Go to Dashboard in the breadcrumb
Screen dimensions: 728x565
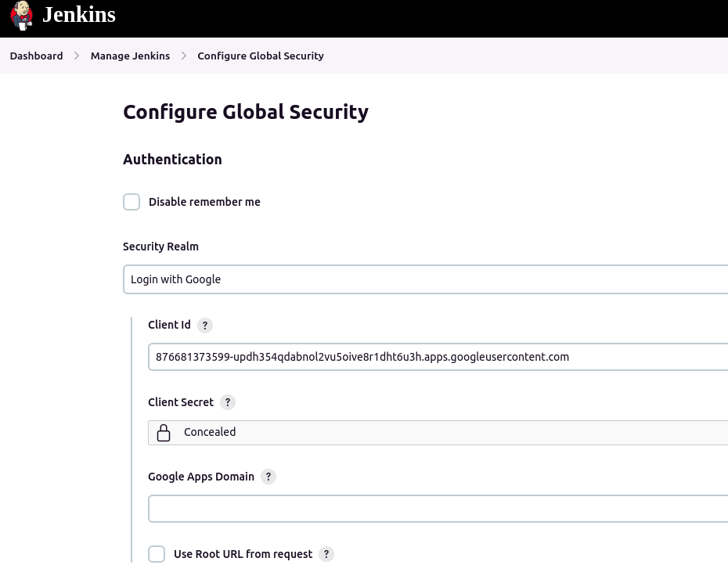tap(36, 56)
